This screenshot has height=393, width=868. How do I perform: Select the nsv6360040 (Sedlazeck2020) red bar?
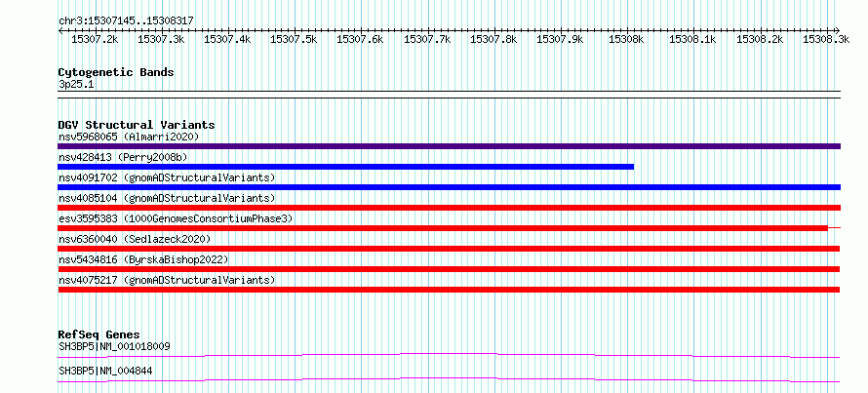coord(449,249)
